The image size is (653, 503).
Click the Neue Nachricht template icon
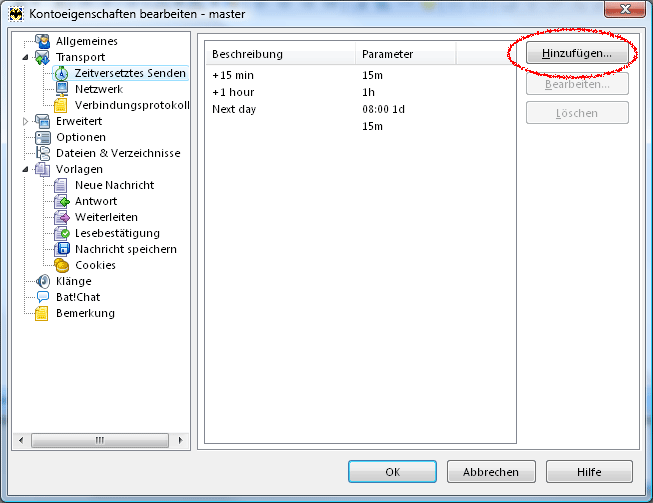click(61, 185)
